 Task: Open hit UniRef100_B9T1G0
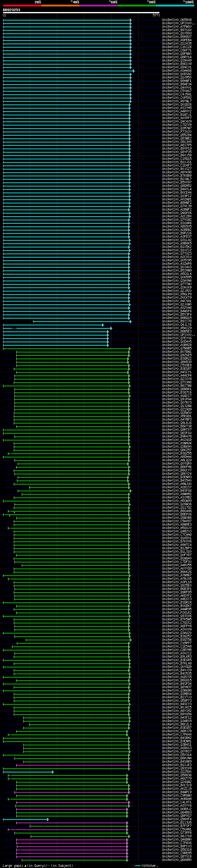pyautogui.click(x=177, y=30)
